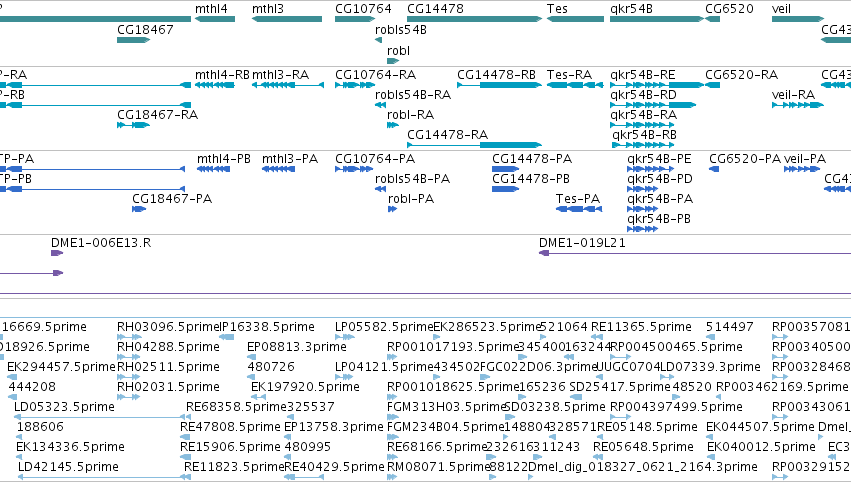Open EST LP05582.5prime
The width and height of the screenshot is (851, 482).
[384, 327]
